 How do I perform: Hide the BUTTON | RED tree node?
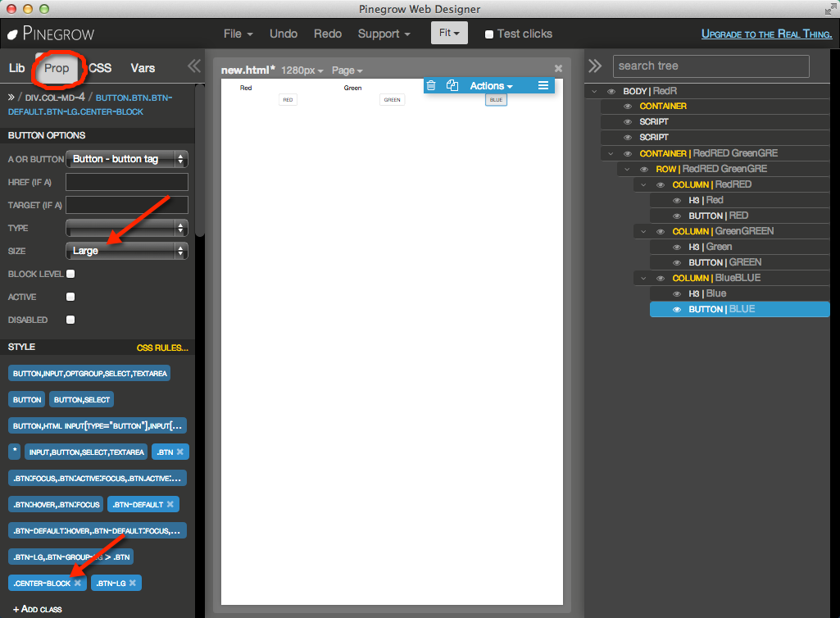(x=677, y=216)
